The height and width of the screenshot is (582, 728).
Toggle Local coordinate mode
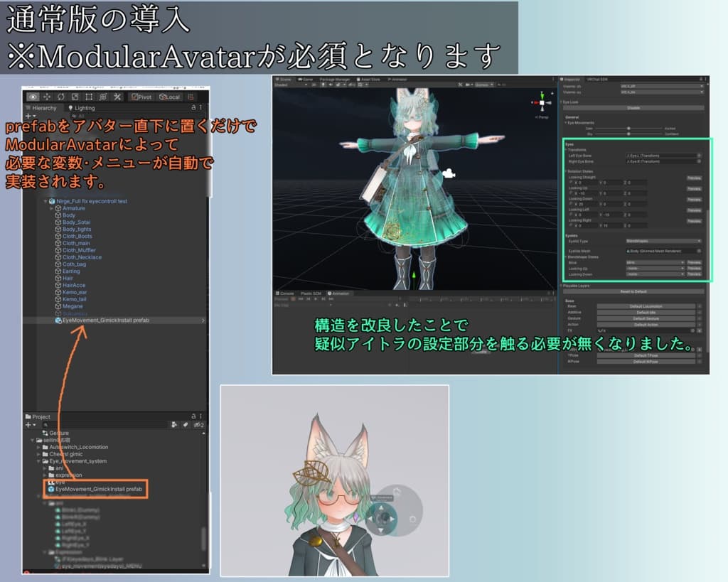tap(169, 97)
